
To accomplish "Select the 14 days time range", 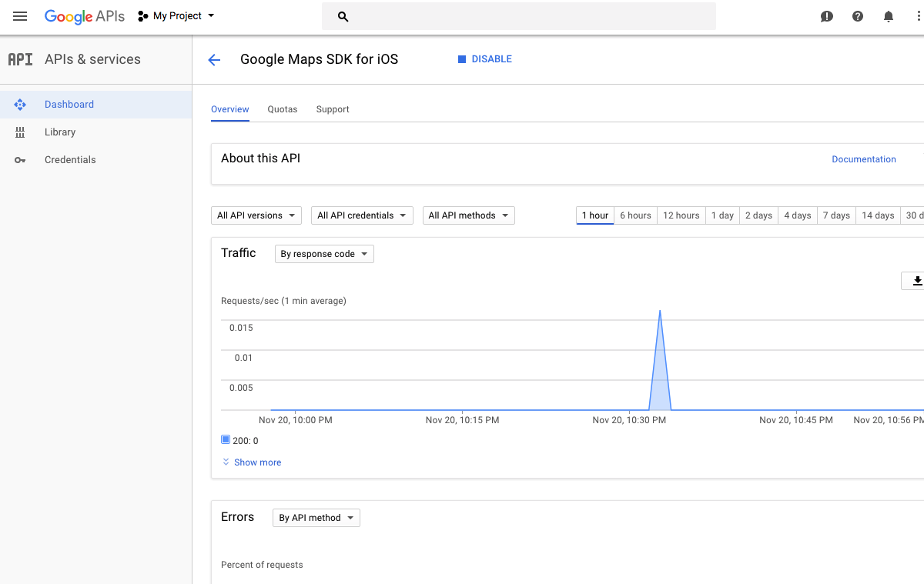I will pyautogui.click(x=878, y=215).
